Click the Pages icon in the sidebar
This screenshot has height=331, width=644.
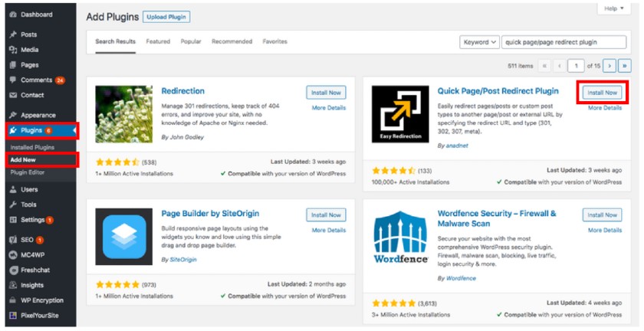coord(13,65)
